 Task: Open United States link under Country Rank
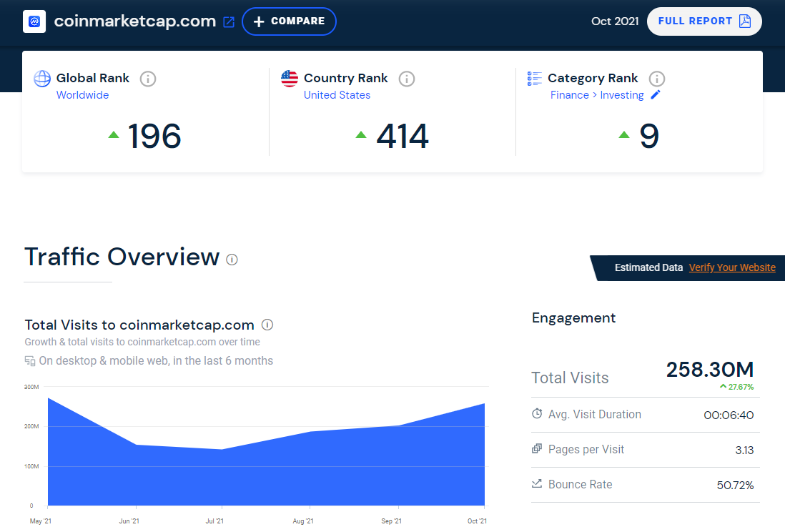point(337,95)
